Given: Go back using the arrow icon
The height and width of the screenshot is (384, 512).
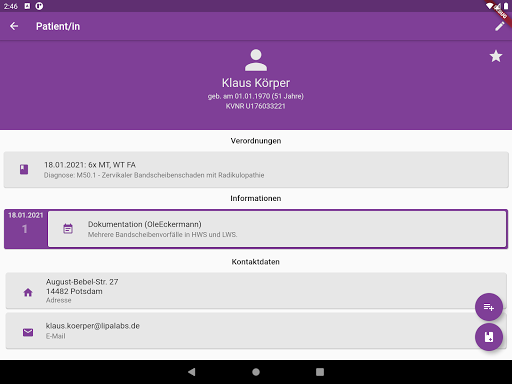Looking at the screenshot, I should [x=14, y=26].
